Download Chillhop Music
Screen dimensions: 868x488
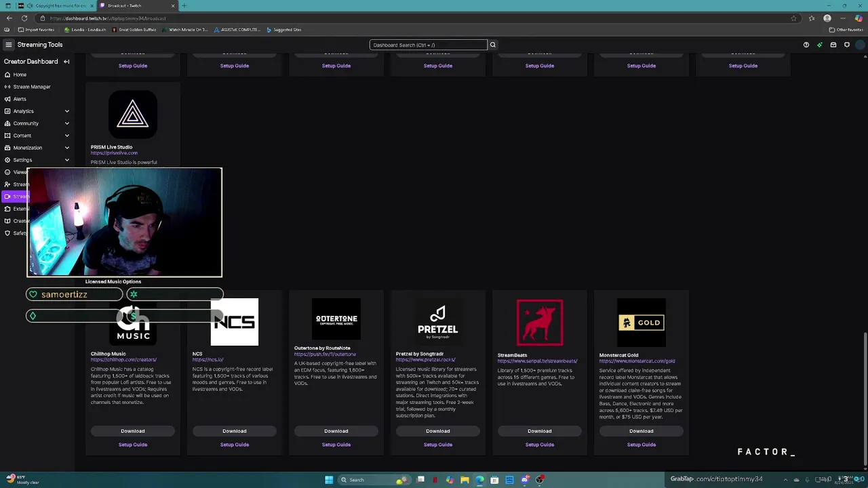(x=133, y=431)
